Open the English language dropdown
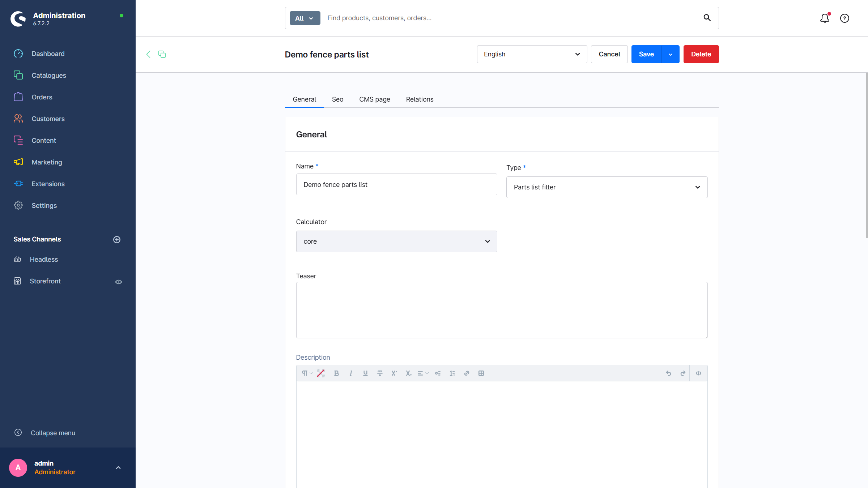The height and width of the screenshot is (488, 868). coord(532,54)
